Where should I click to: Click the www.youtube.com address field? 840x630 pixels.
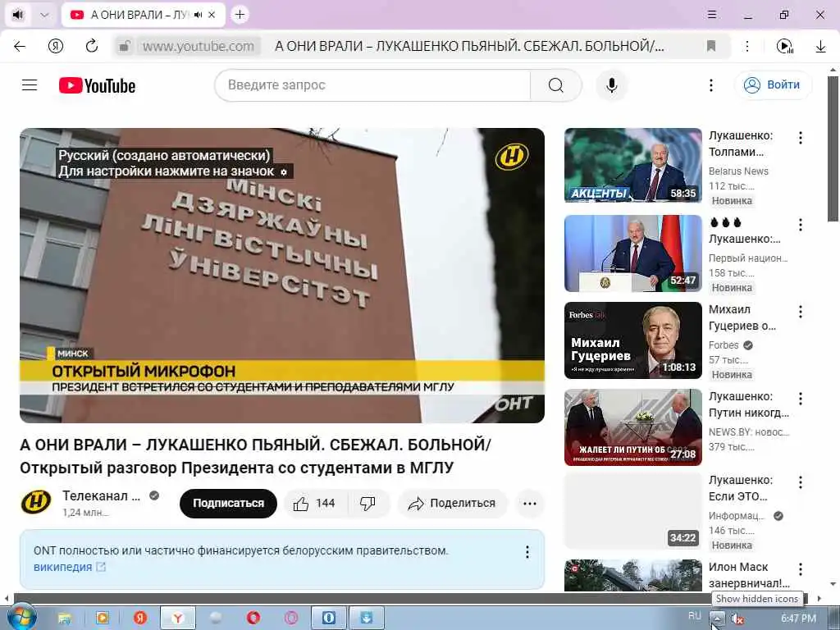point(199,46)
